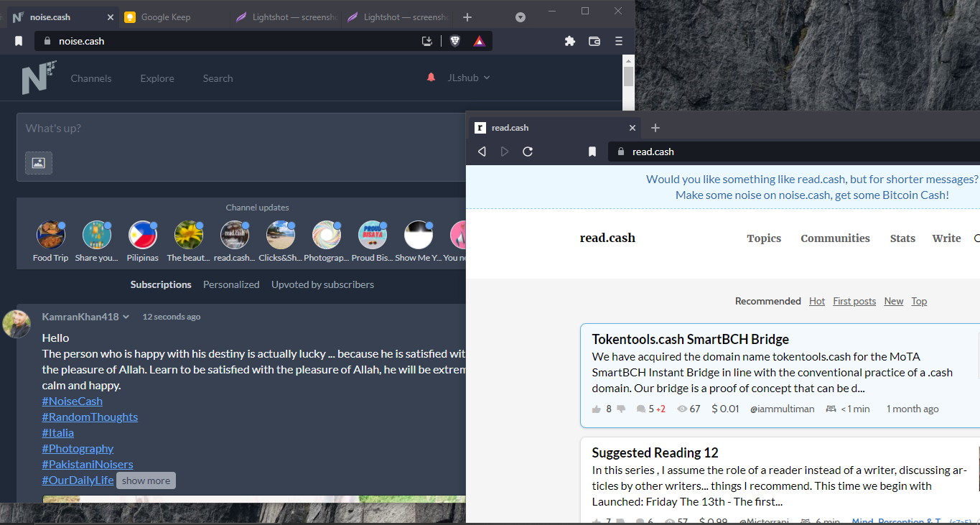Close the read.cash tab
980x525 pixels.
tap(633, 128)
